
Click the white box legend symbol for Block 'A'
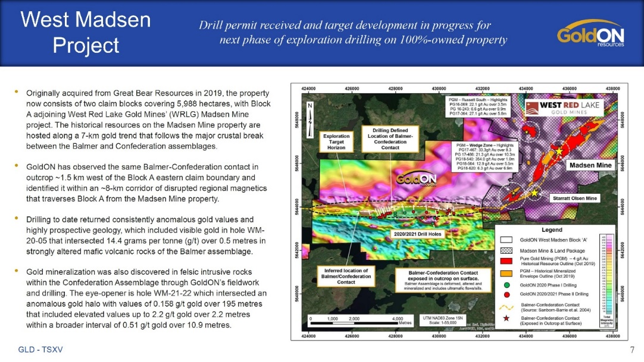point(506,240)
